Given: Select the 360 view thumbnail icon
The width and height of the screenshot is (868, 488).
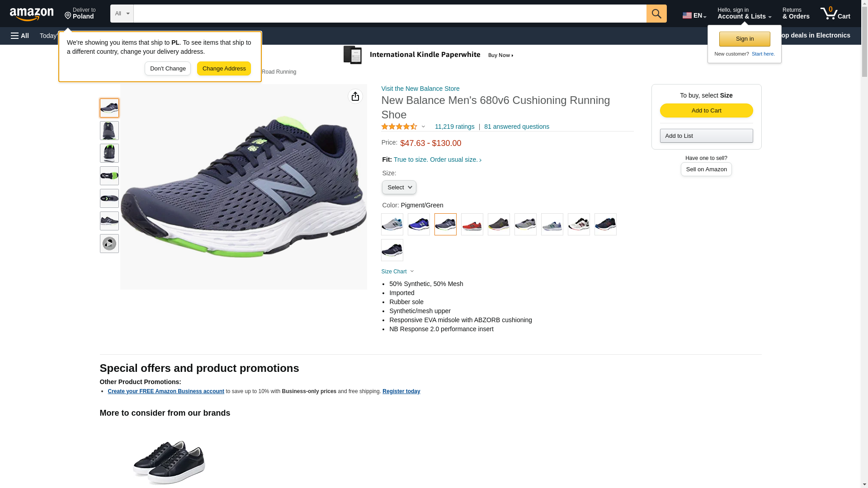Looking at the screenshot, I should click(x=109, y=244).
